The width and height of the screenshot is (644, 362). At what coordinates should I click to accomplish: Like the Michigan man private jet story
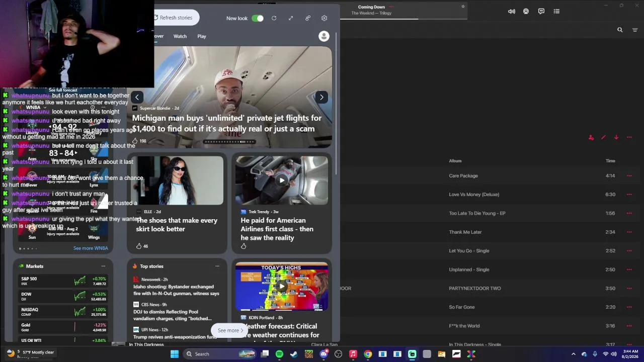(x=135, y=141)
